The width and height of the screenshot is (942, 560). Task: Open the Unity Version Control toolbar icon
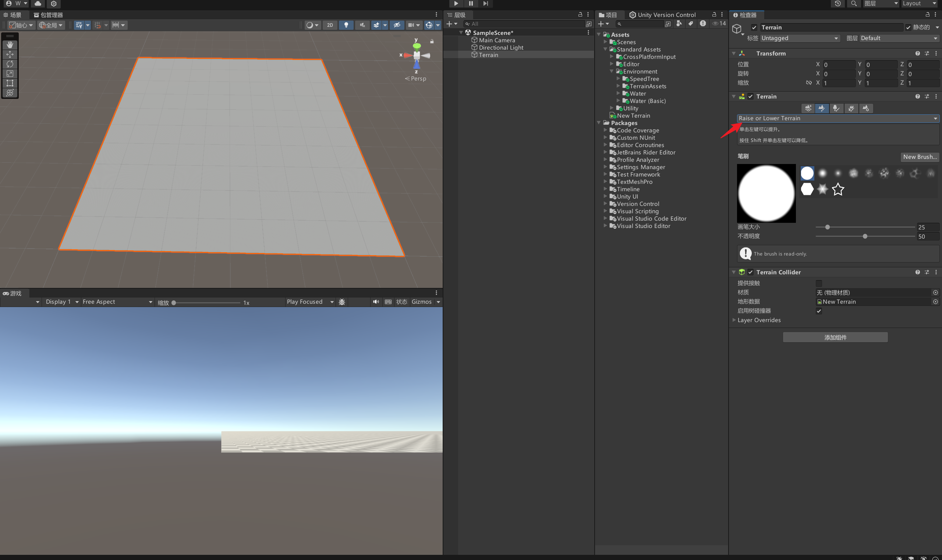(54, 3)
